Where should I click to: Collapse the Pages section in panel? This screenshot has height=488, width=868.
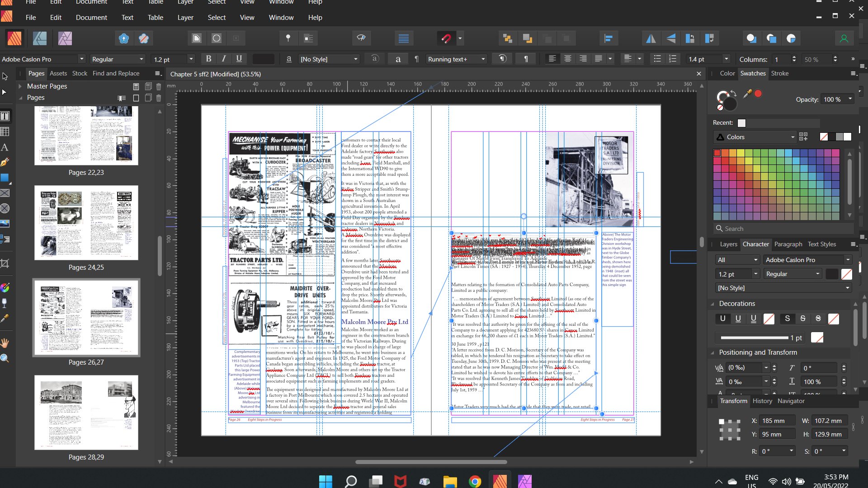click(x=20, y=98)
